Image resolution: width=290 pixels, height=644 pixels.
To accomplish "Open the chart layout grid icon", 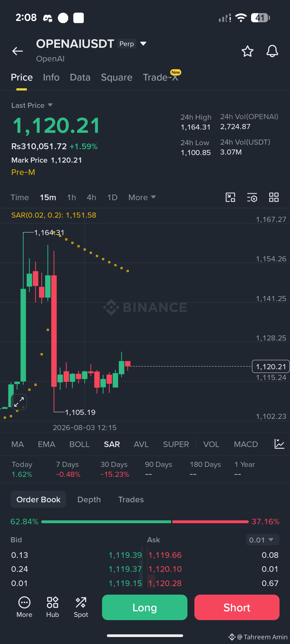I will tap(274, 197).
